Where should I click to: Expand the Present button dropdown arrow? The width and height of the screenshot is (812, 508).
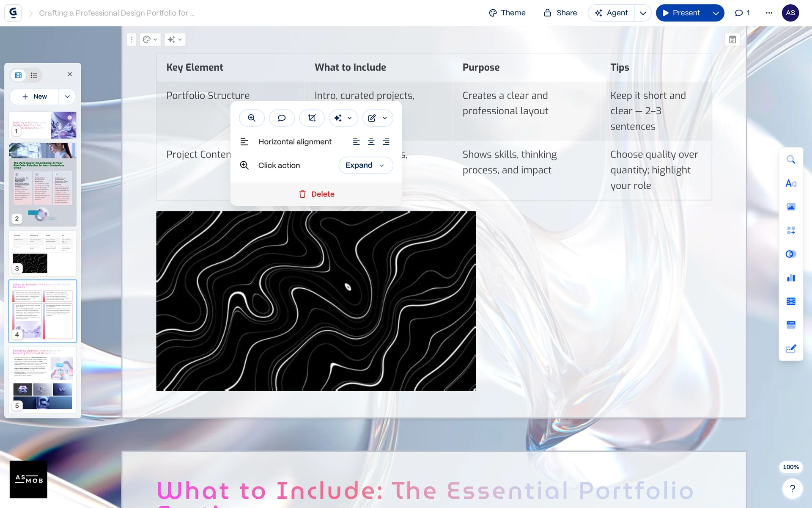[716, 13]
